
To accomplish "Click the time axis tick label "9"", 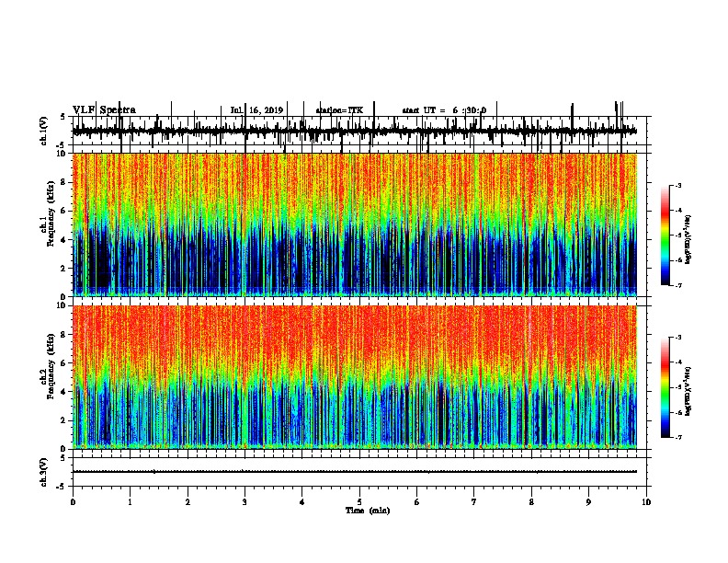I will pos(588,502).
